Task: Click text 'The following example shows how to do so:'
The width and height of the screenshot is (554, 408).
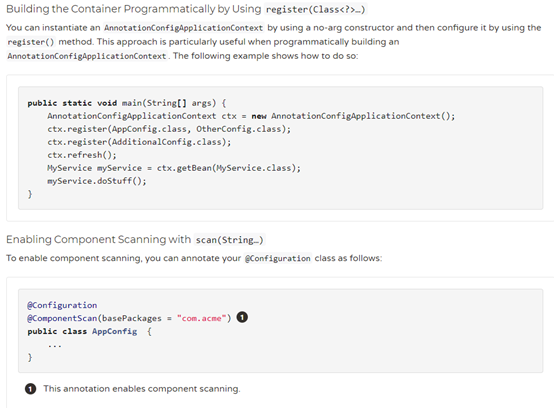Action: 265,56
